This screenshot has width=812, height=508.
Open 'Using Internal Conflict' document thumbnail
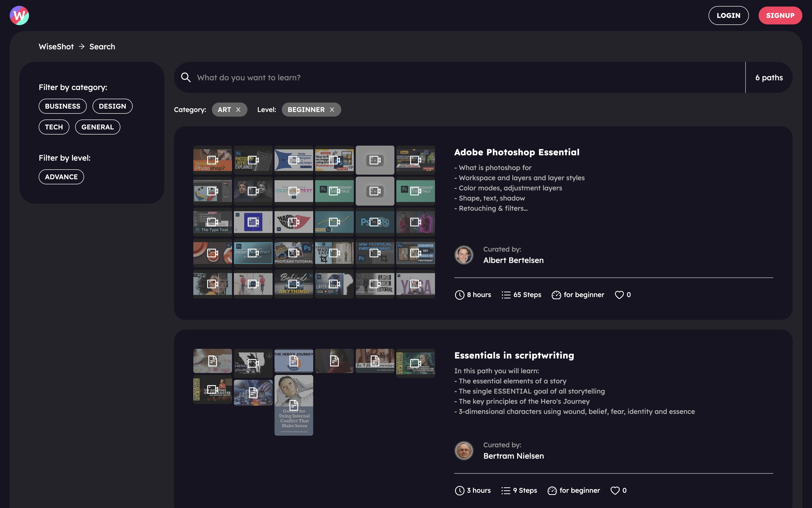tap(294, 405)
